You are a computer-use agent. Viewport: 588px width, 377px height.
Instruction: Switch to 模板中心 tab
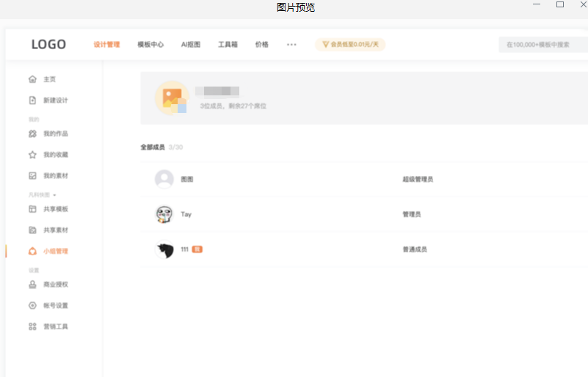(x=150, y=45)
